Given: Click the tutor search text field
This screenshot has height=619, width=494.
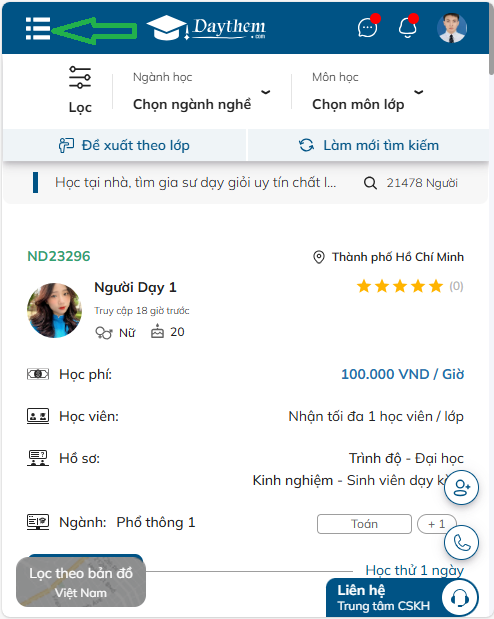Looking at the screenshot, I should tap(195, 183).
